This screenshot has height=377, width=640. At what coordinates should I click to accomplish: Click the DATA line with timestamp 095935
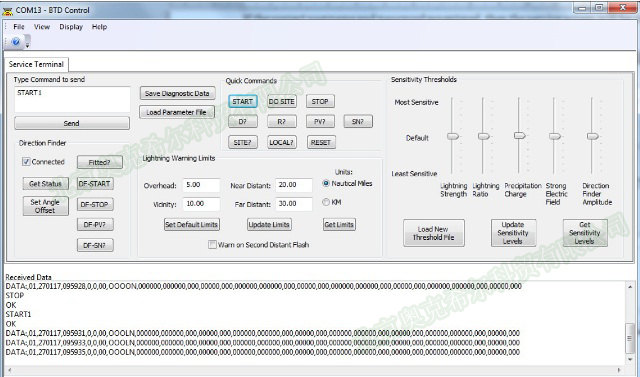coord(263,352)
